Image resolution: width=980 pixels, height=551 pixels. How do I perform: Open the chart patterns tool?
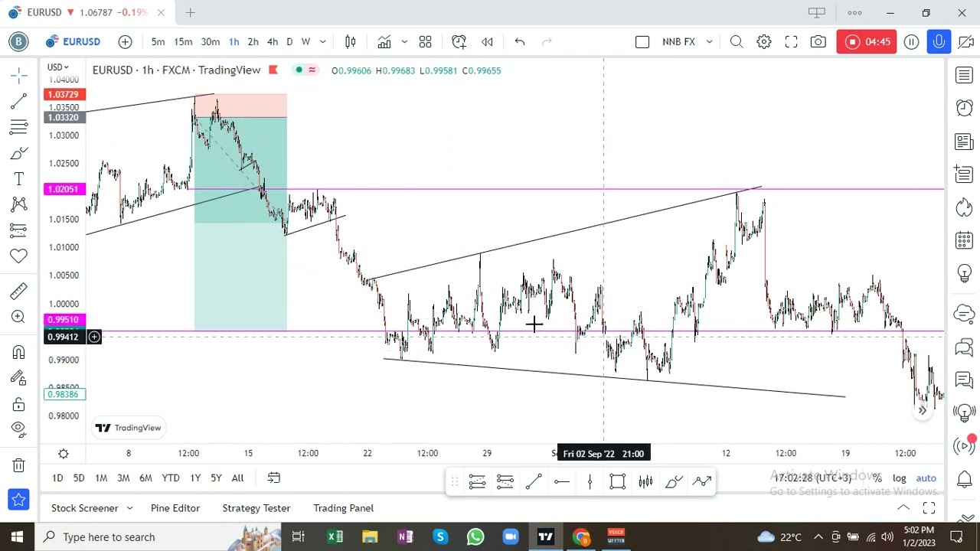click(19, 204)
